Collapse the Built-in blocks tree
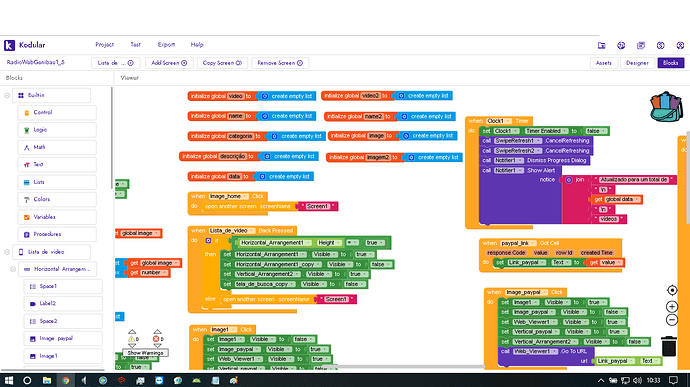690x387 pixels. pyautogui.click(x=7, y=95)
